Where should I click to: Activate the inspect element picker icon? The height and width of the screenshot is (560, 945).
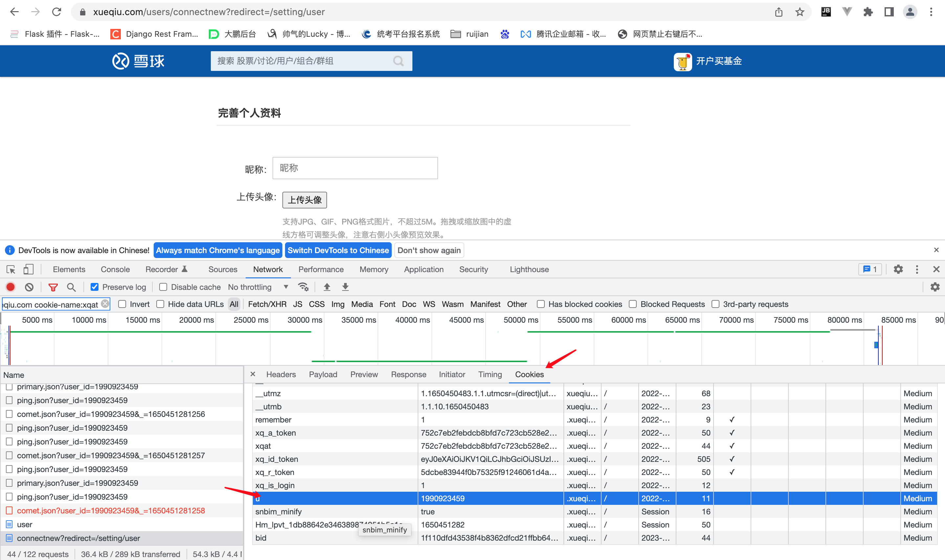pos(11,269)
